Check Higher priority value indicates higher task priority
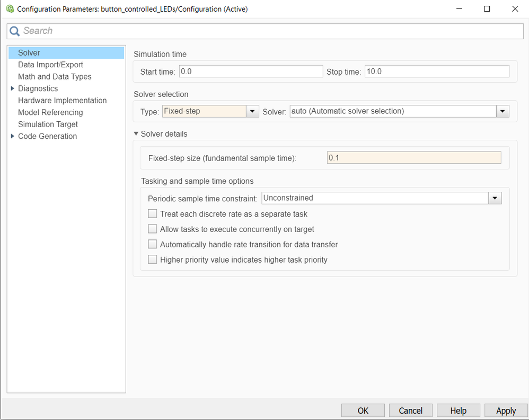529x420 pixels. point(153,260)
